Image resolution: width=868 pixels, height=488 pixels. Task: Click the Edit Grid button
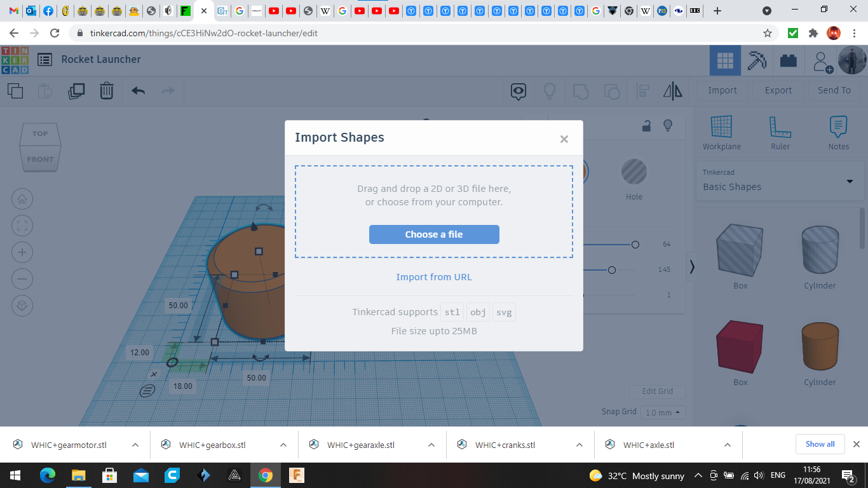658,391
